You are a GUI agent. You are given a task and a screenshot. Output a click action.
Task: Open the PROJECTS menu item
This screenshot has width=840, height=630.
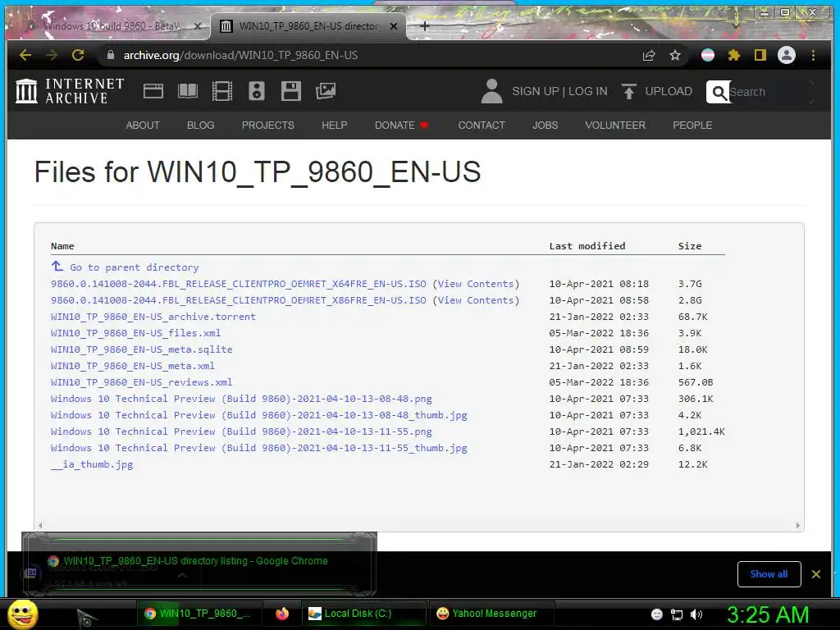pyautogui.click(x=268, y=126)
